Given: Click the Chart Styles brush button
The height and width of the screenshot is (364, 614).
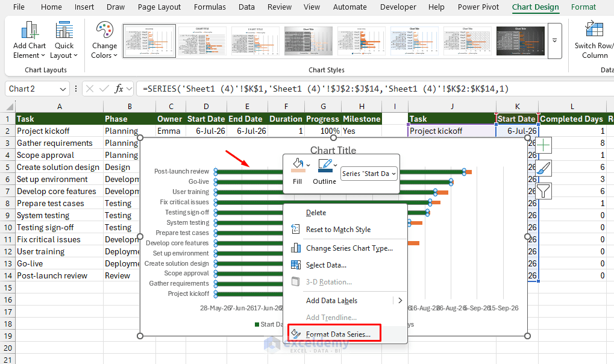Looking at the screenshot, I should [544, 169].
